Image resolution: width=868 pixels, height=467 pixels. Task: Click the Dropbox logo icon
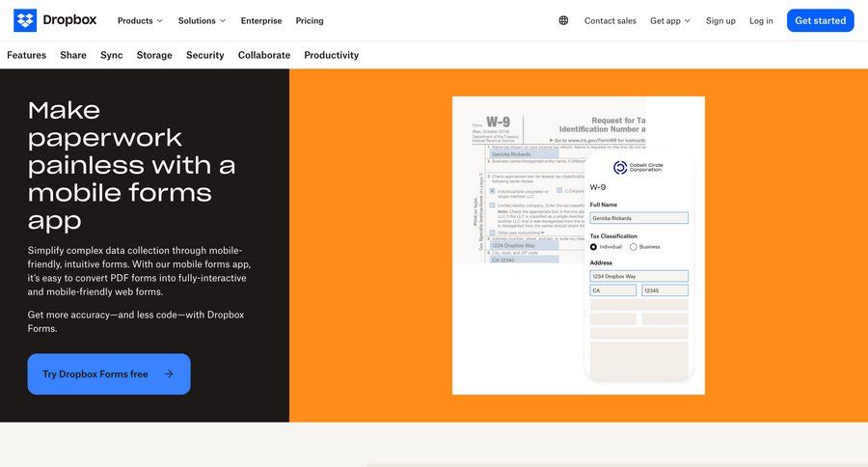(25, 20)
